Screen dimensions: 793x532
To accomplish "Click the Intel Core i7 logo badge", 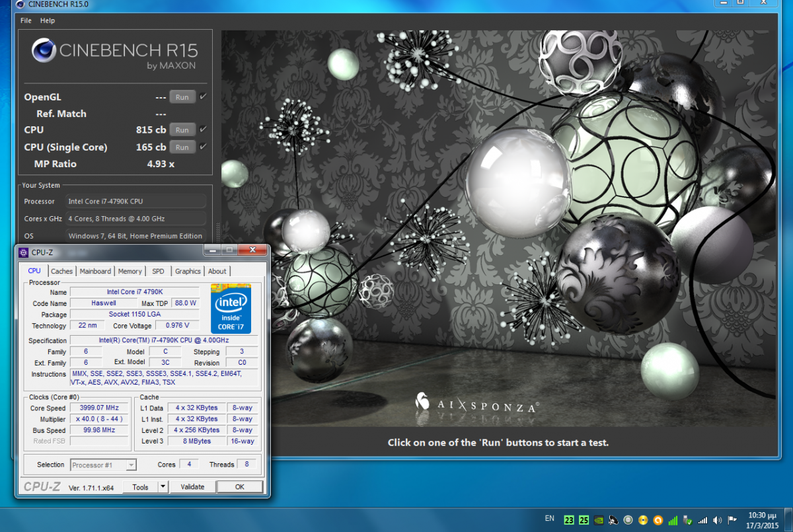I will [231, 309].
